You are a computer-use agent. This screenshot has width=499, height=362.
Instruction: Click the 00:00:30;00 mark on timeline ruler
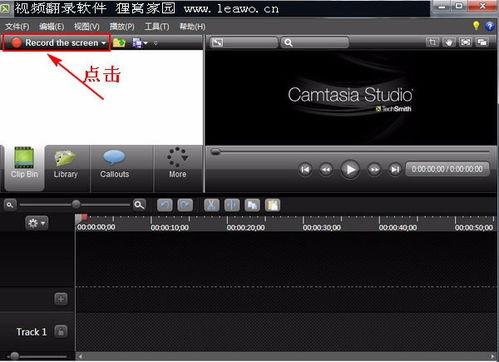click(x=322, y=227)
